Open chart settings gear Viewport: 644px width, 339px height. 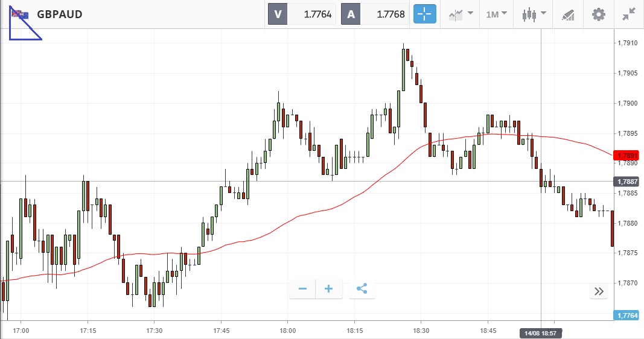[598, 14]
